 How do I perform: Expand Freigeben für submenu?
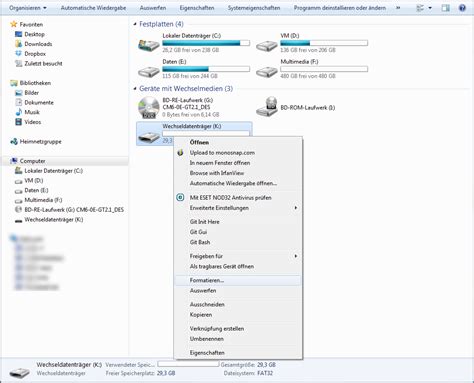238,256
